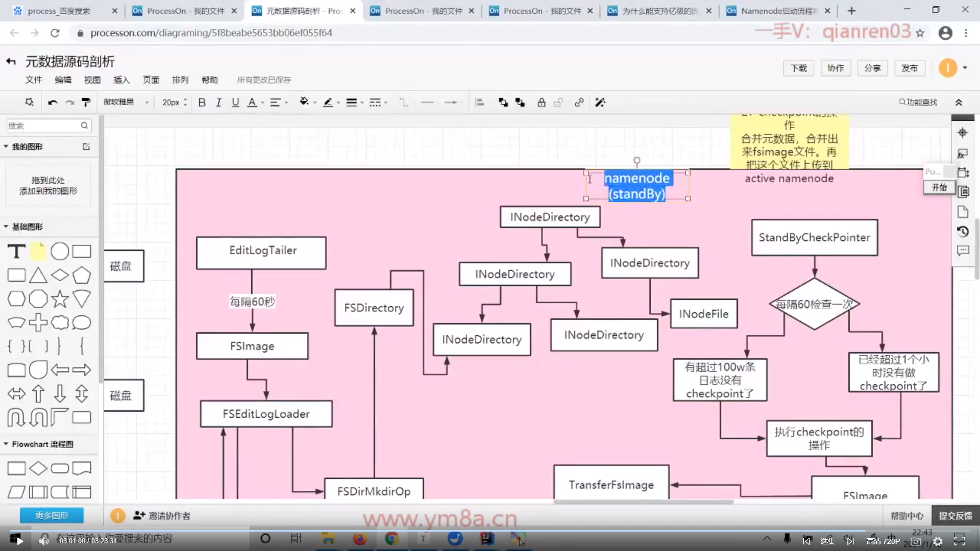Image resolution: width=980 pixels, height=551 pixels.
Task: Toggle underline formatting
Action: (235, 103)
